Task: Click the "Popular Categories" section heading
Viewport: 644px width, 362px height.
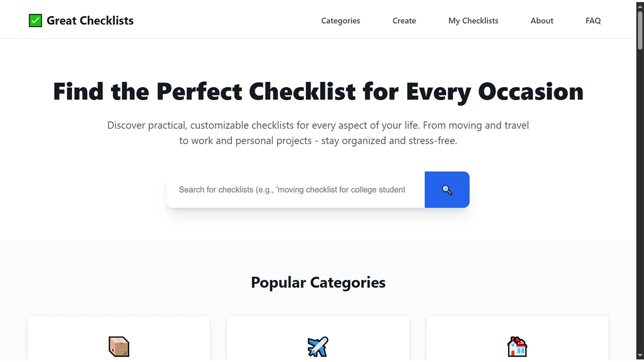Action: tap(318, 283)
